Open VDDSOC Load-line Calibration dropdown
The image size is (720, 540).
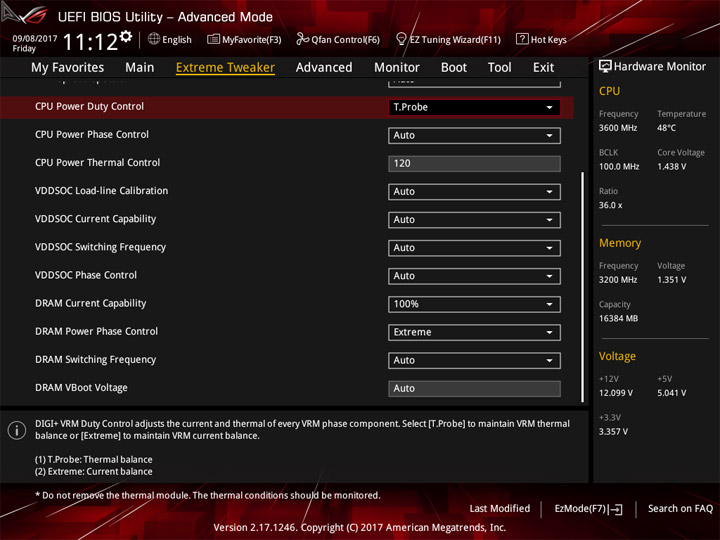(474, 191)
